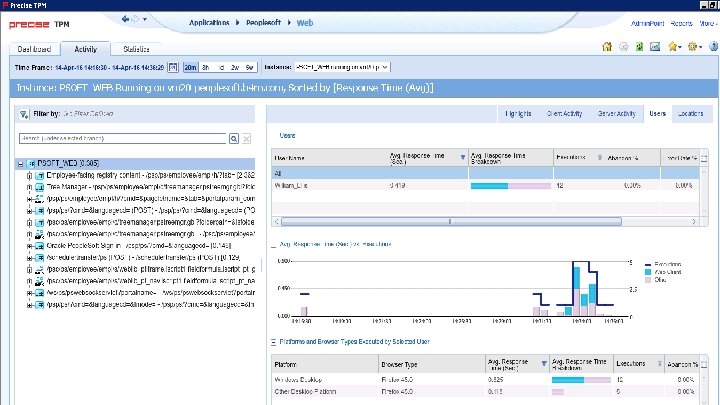Open the time frame calendar picker
Image resolution: width=720 pixels, height=405 pixels.
tap(173, 67)
